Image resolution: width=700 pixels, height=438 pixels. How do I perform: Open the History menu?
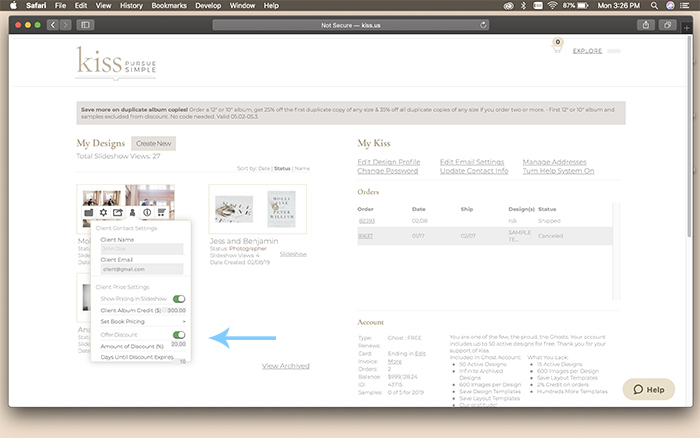(131, 5)
